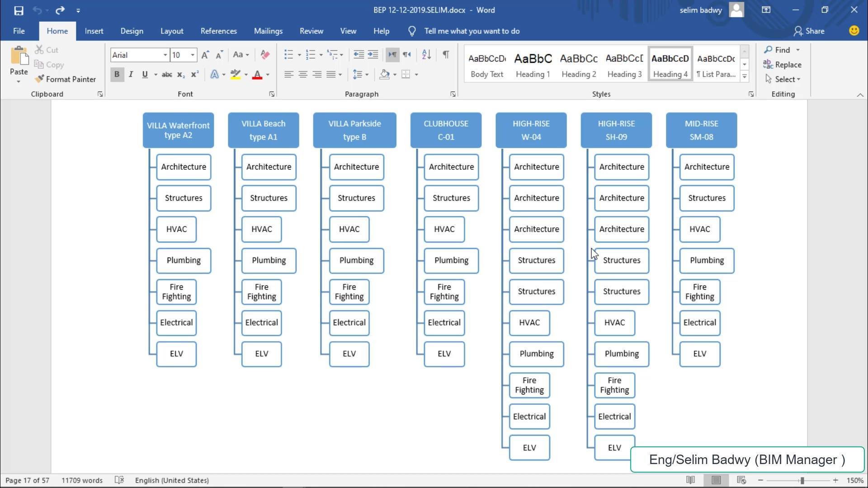
Task: Center-align the paragraph
Action: (303, 75)
